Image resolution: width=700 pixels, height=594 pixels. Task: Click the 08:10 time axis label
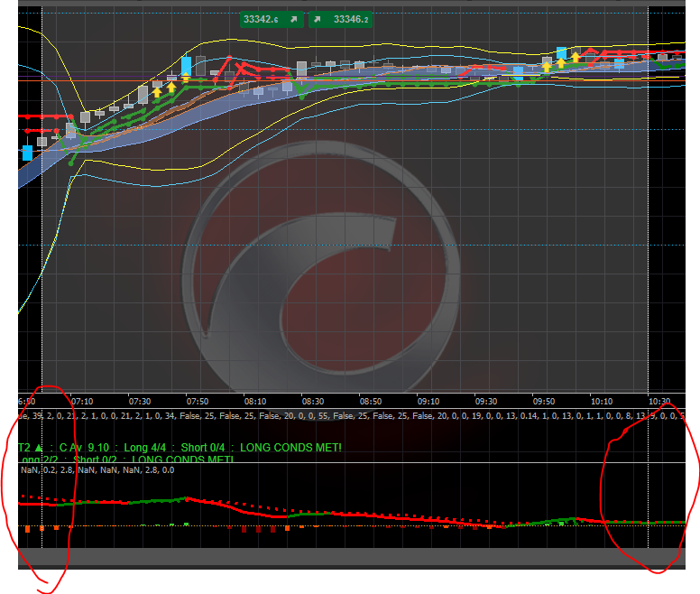coord(255,402)
